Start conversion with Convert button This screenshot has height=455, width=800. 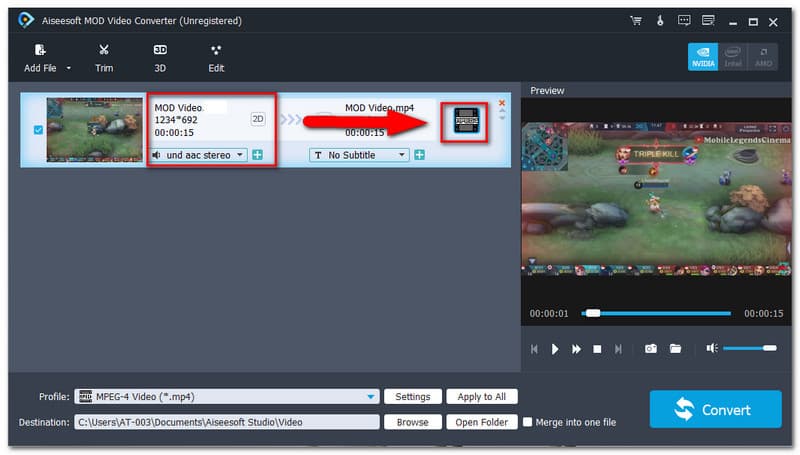pyautogui.click(x=715, y=410)
